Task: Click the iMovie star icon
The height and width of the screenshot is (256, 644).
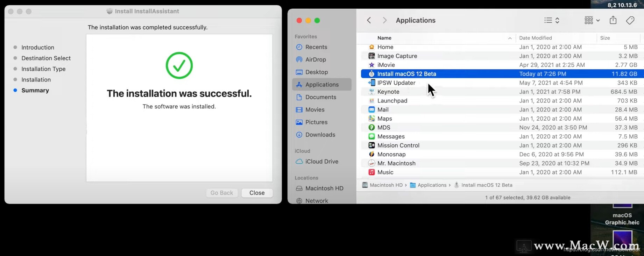Action: pos(371,65)
